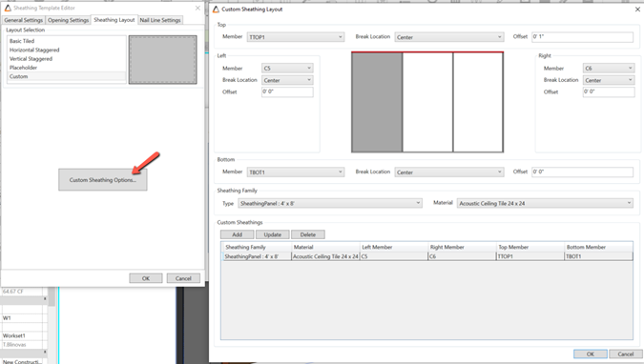The image size is (644, 364).
Task: Close the Sheathing Template Editor window
Action: click(197, 8)
